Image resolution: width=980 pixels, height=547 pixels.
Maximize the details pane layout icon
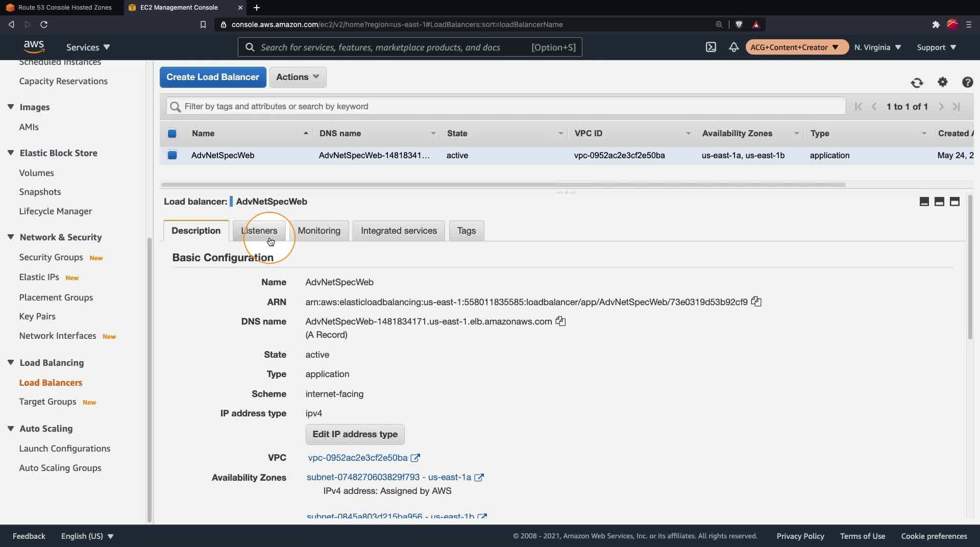[954, 202]
